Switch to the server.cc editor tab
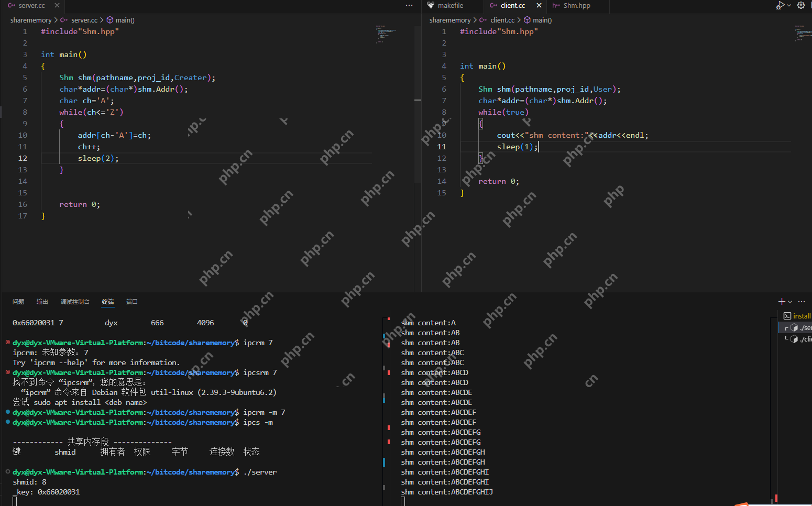This screenshot has height=506, width=812. point(31,6)
